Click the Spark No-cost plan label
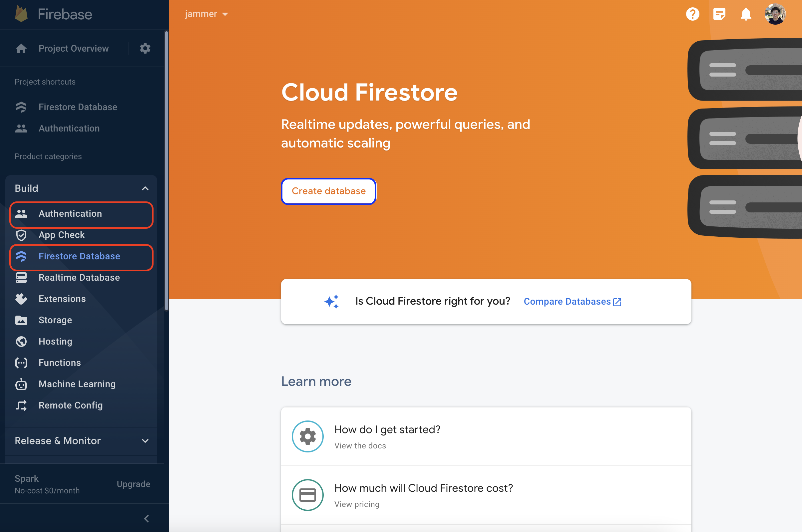 tap(47, 484)
